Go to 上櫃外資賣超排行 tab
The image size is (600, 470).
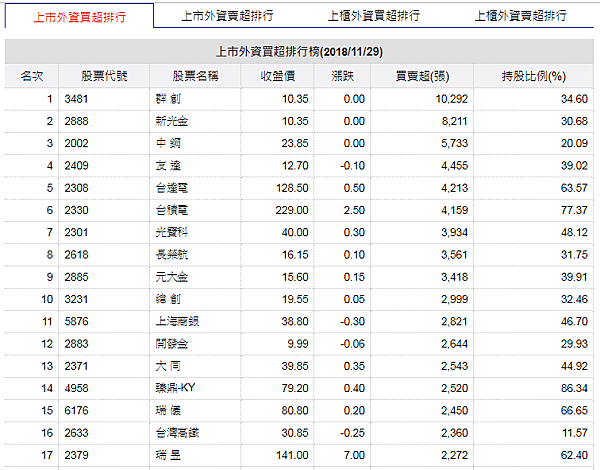(x=520, y=16)
